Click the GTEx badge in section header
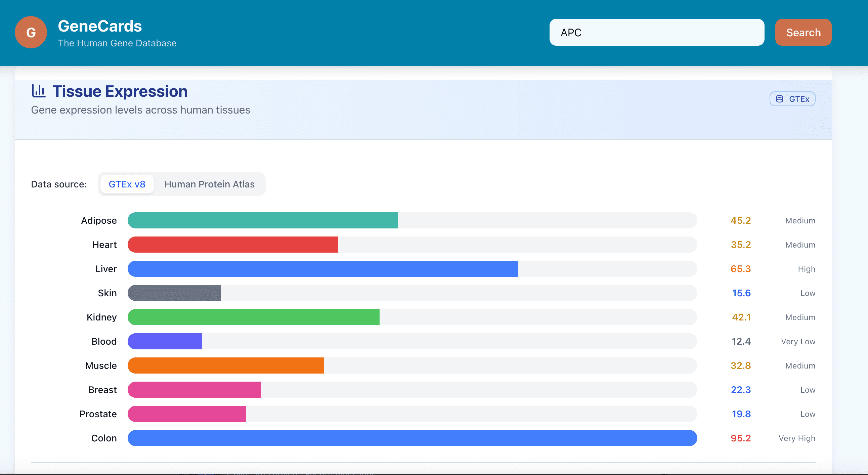 (792, 99)
